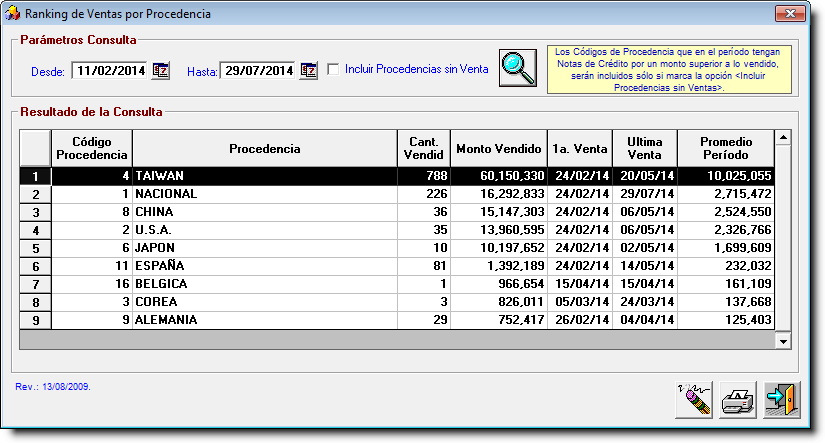Click the 1a. Venta column header
Screen dimensions: 825x443
coord(580,148)
